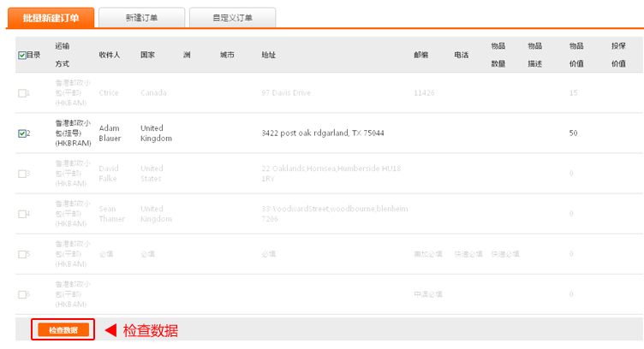This screenshot has height=349, width=644.
Task: Toggle the 目录 select-all checkbox in header
Action: [22, 55]
